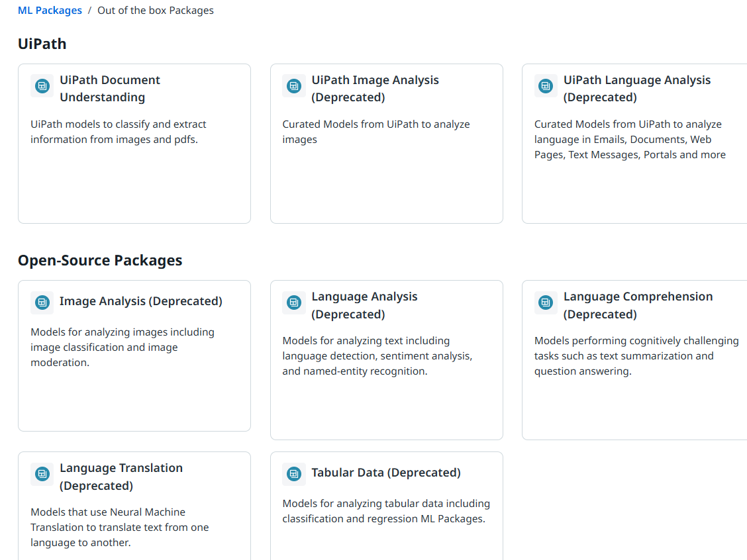Viewport: 747px width, 560px height.
Task: Click the UiPath Image Analysis (Deprecated) icon
Action: 294,86
